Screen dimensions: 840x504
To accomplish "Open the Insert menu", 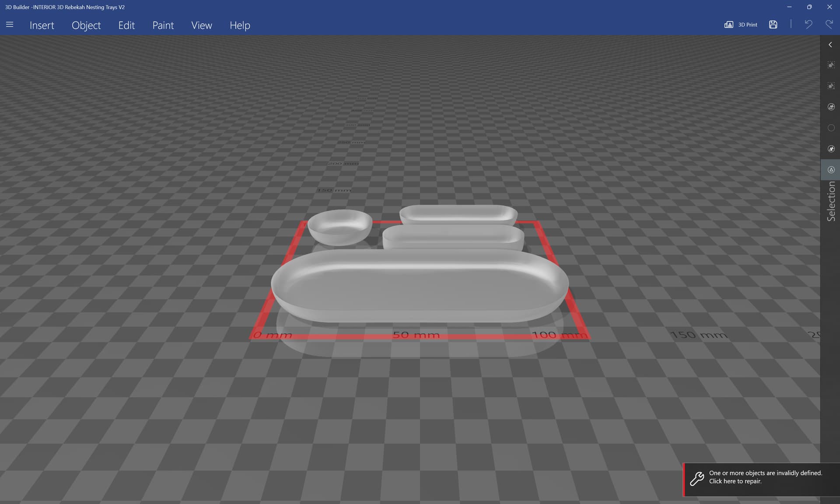I will coord(42,25).
